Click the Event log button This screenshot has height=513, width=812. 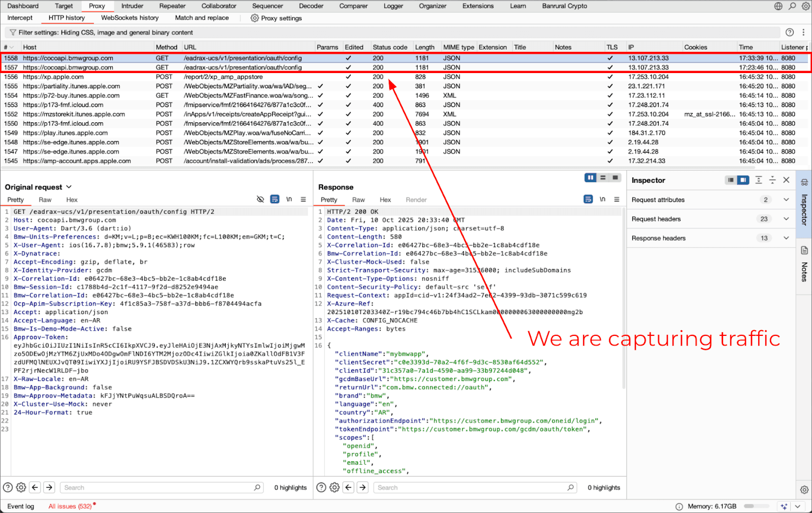tap(20, 506)
